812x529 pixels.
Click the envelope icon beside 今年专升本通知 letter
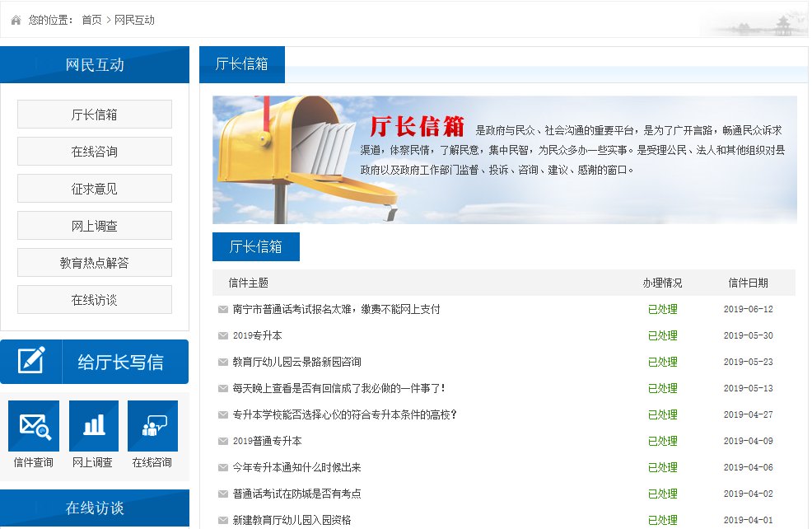click(222, 467)
